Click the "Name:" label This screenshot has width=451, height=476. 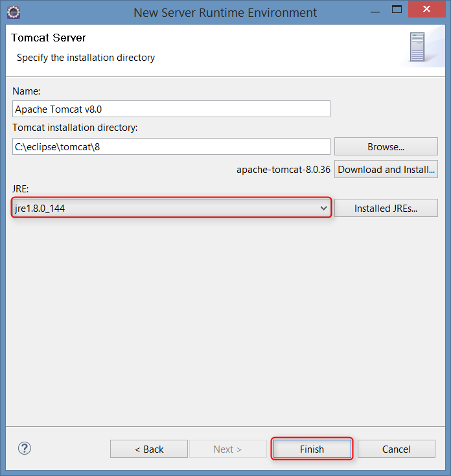tap(27, 91)
